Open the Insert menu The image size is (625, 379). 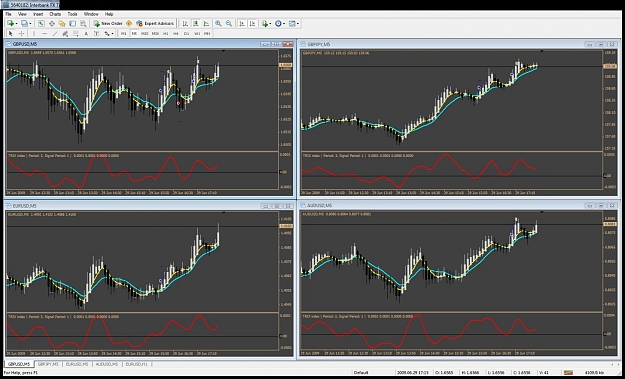coord(38,14)
